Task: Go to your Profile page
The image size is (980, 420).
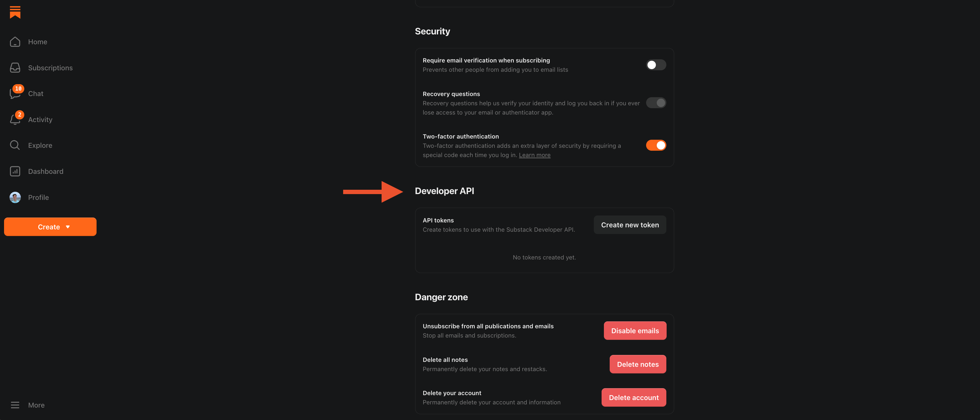Action: pyautogui.click(x=38, y=197)
